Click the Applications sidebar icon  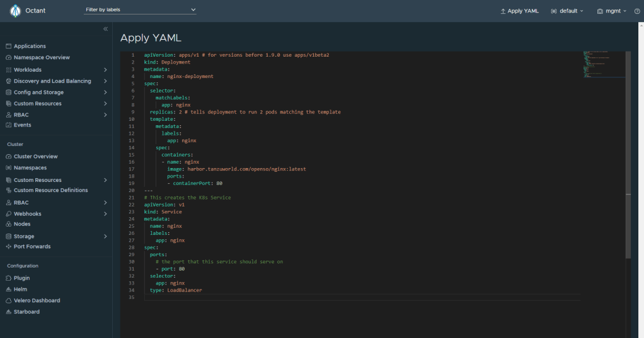click(x=9, y=47)
